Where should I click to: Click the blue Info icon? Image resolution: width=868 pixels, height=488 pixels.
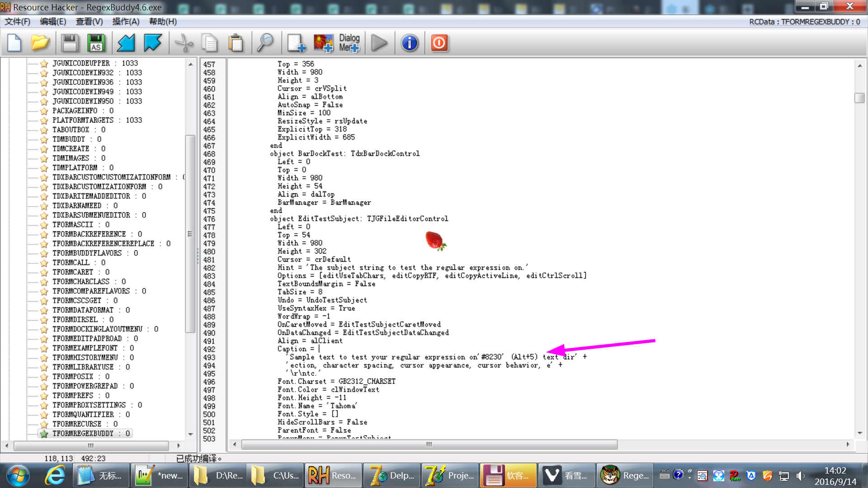tap(410, 43)
